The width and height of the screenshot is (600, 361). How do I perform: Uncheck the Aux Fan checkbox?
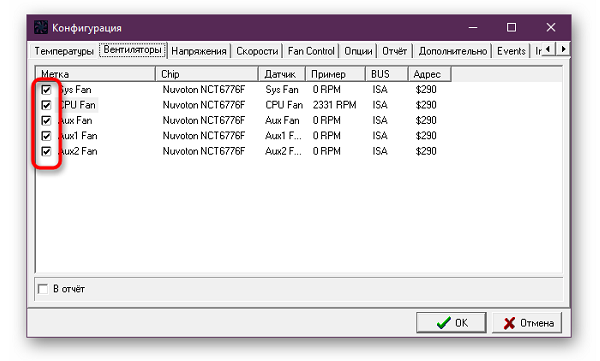[x=46, y=121]
